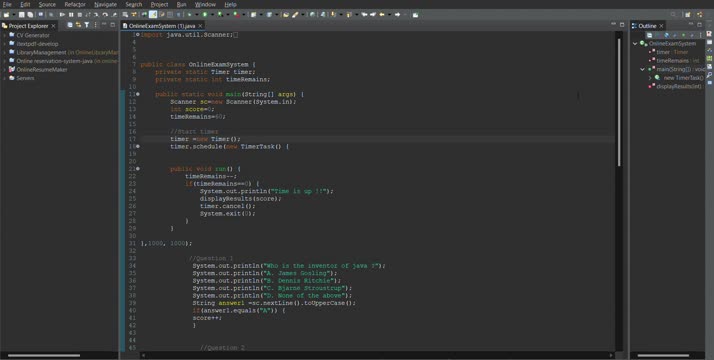Collapse OnlineExamSystem node in Outline
The image size is (714, 360).
[x=635, y=44]
